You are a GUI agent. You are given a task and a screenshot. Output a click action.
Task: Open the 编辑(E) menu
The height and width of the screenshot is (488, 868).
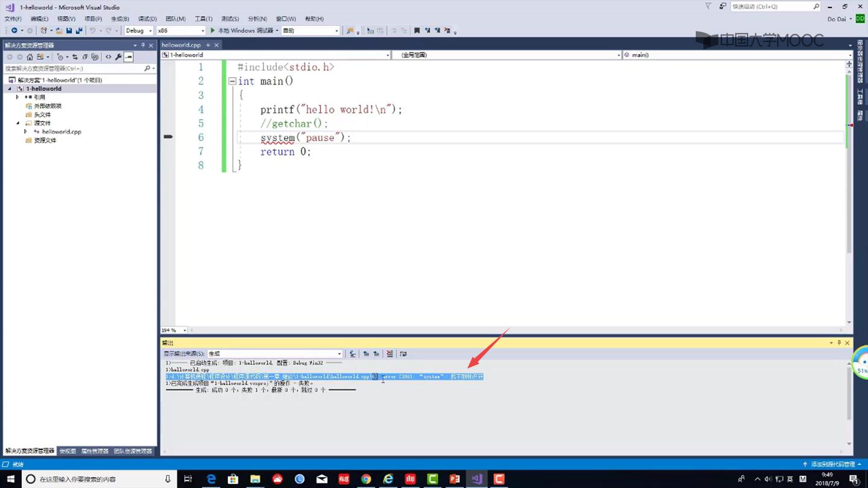pyautogui.click(x=40, y=19)
